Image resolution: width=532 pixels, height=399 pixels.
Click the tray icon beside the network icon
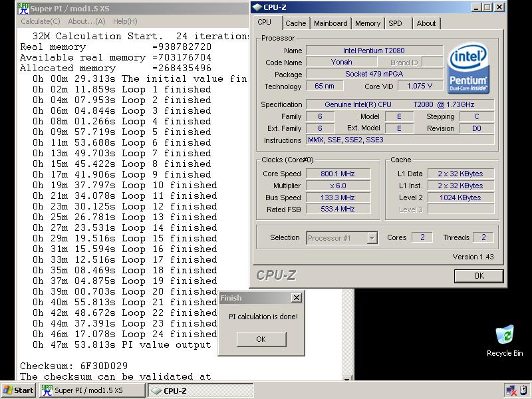(523, 390)
